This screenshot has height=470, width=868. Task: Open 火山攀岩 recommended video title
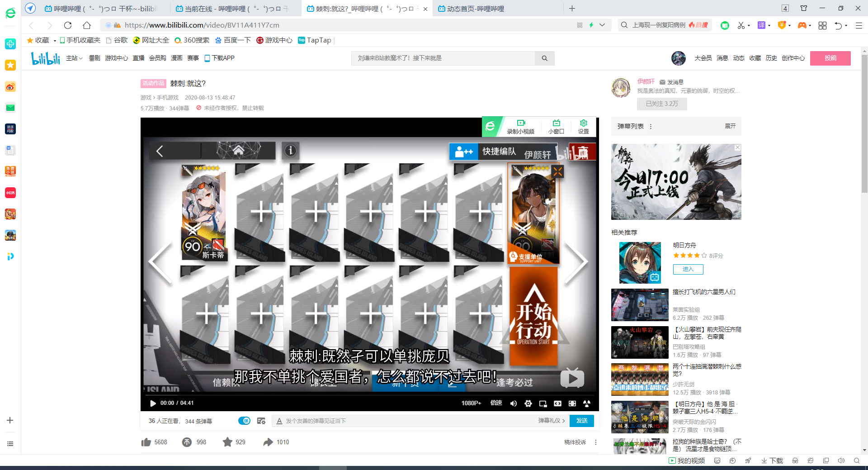[x=707, y=333]
